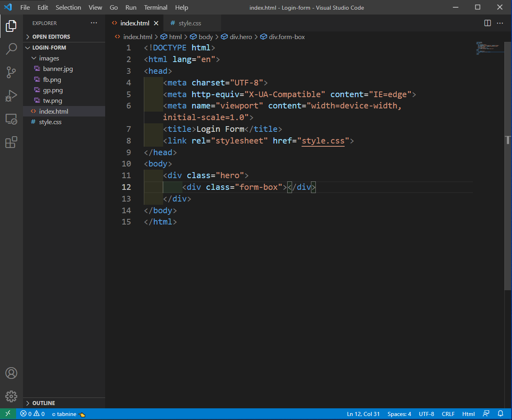Open the Explorer view in activity bar

tap(11, 26)
